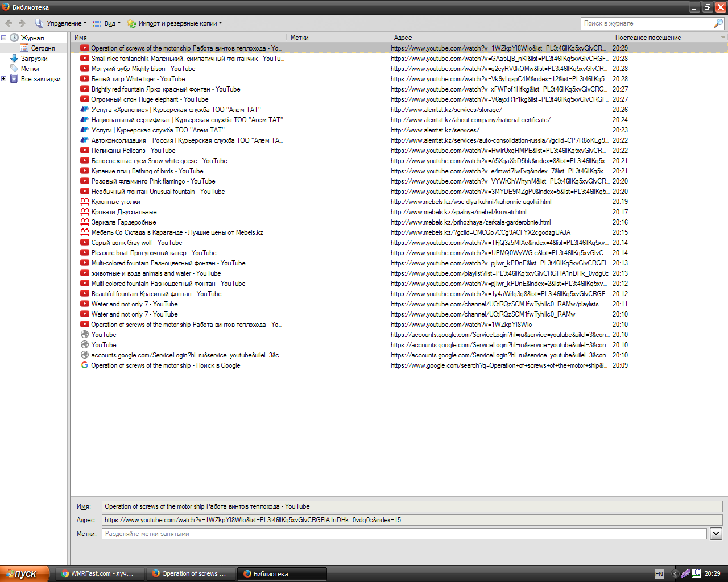Click YouTube icon of Пеликаны Pelicans row
Image resolution: width=728 pixels, height=582 pixels.
tap(85, 151)
